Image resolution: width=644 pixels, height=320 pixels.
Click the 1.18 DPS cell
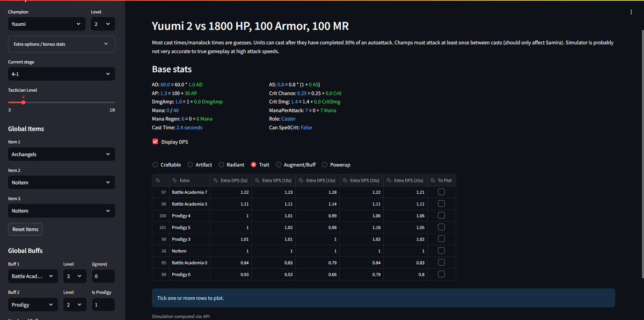coord(362,228)
